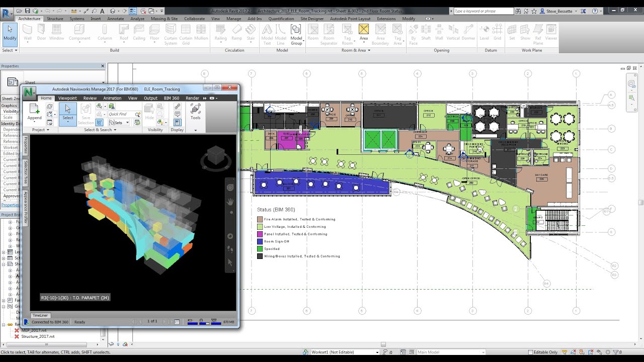Open the Ref Plane tool

point(538,35)
